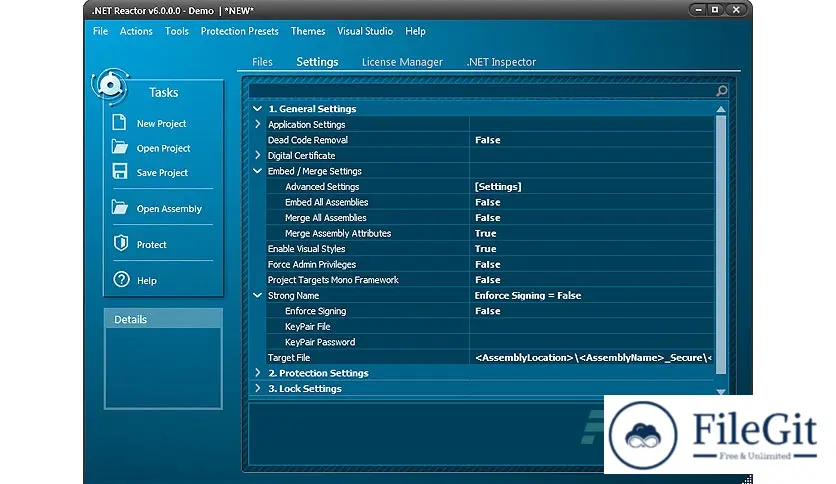Click the Open Project folder icon
Screen dimensions: 836x484
119,147
